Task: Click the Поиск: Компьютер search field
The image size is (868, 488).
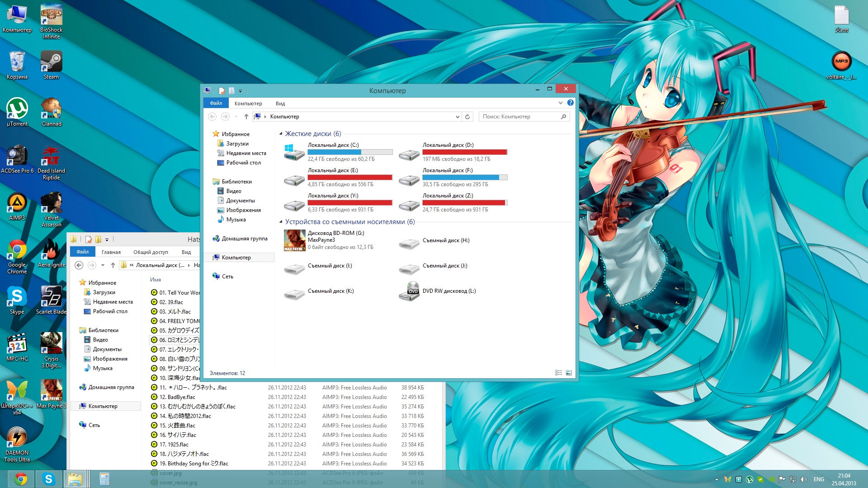Action: (520, 117)
